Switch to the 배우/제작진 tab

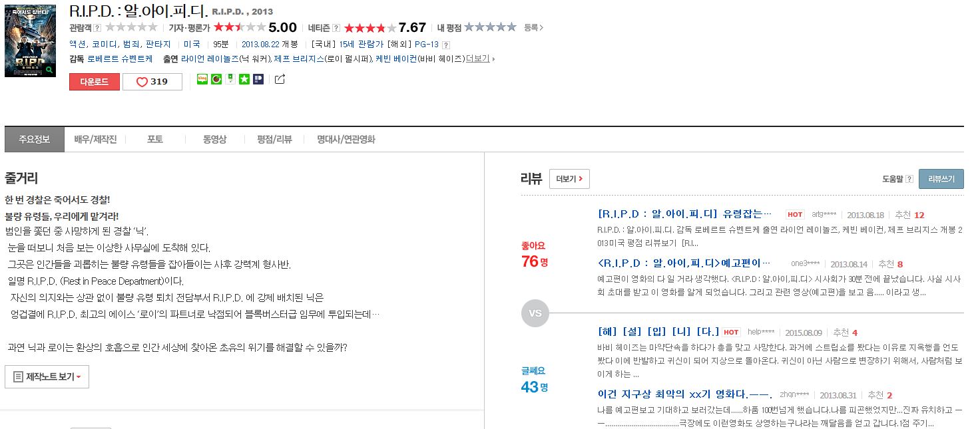[95, 140]
